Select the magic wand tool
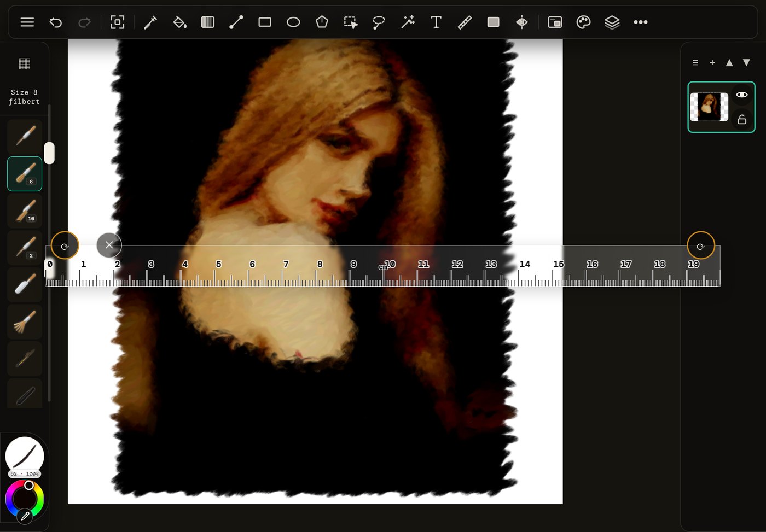This screenshot has width=766, height=532. [408, 22]
